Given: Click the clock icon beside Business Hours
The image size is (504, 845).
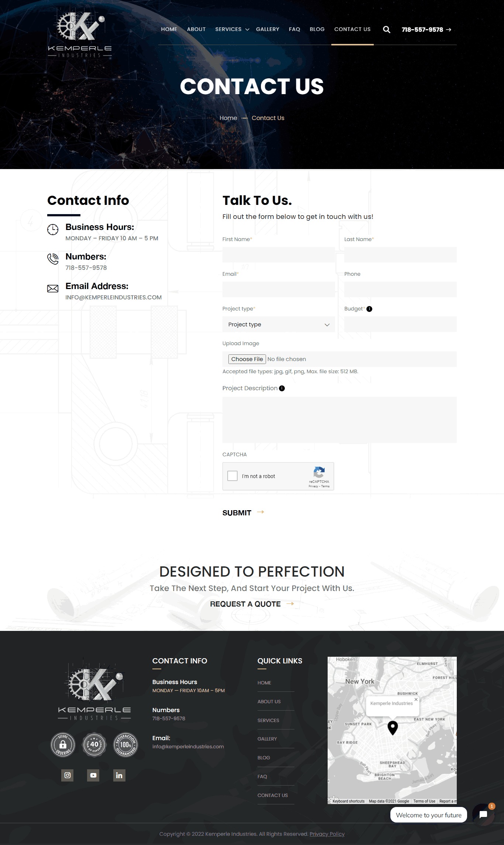Looking at the screenshot, I should (x=52, y=229).
